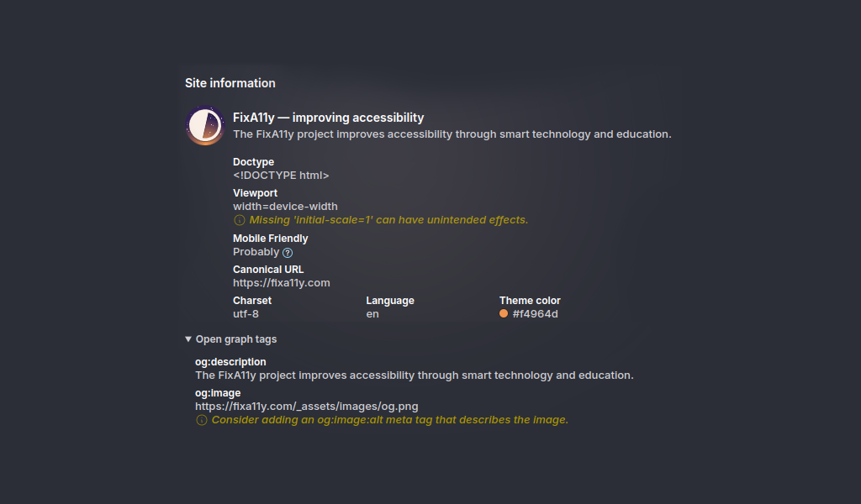The width and height of the screenshot is (861, 504).
Task: Click the FixA11y moon logo icon
Action: [205, 126]
